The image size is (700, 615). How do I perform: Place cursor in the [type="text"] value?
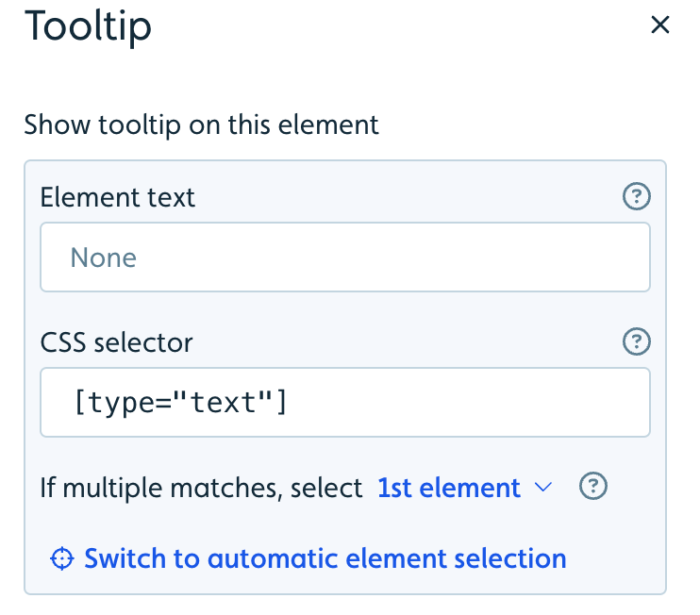pyautogui.click(x=180, y=403)
